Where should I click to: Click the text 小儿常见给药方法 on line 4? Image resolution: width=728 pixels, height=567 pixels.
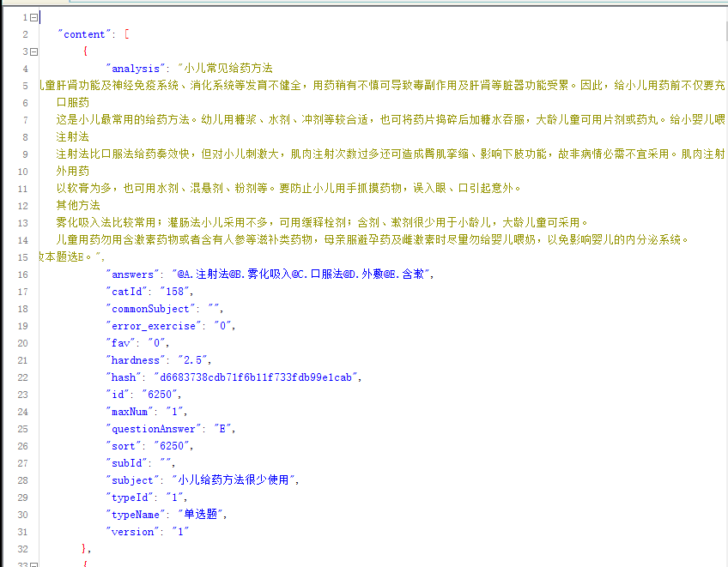[228, 69]
